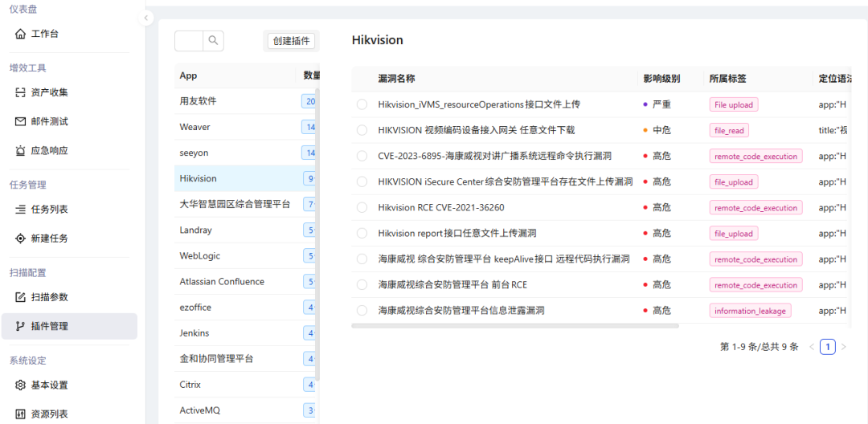Select radio for 信息泄露漏洞 row
Image resolution: width=868 pixels, height=424 pixels.
362,311
